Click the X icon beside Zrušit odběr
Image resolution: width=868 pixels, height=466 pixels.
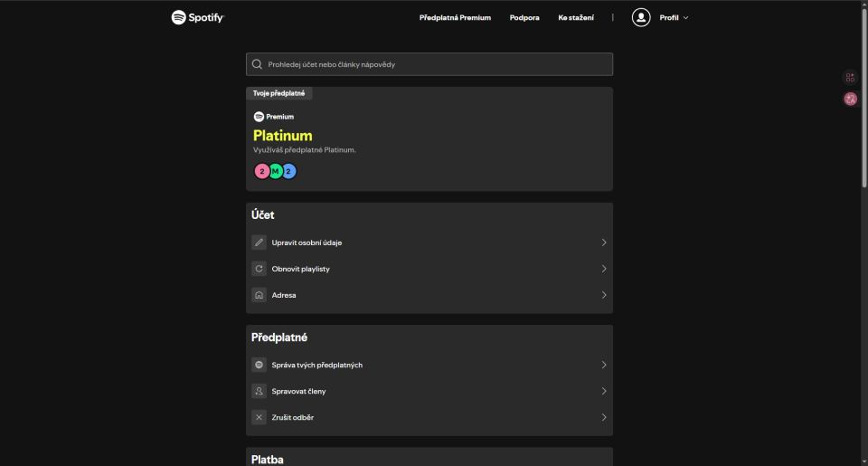pyautogui.click(x=259, y=417)
